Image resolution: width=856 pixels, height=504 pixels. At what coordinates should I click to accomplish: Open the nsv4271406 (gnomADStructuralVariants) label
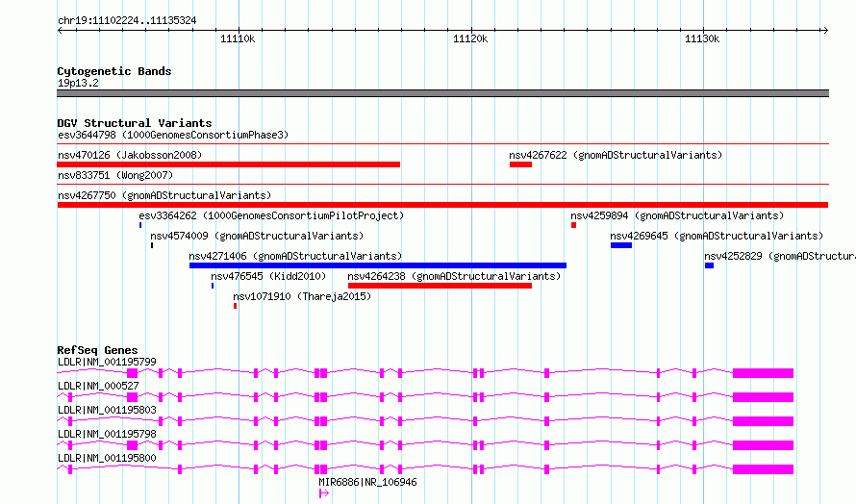(x=295, y=256)
